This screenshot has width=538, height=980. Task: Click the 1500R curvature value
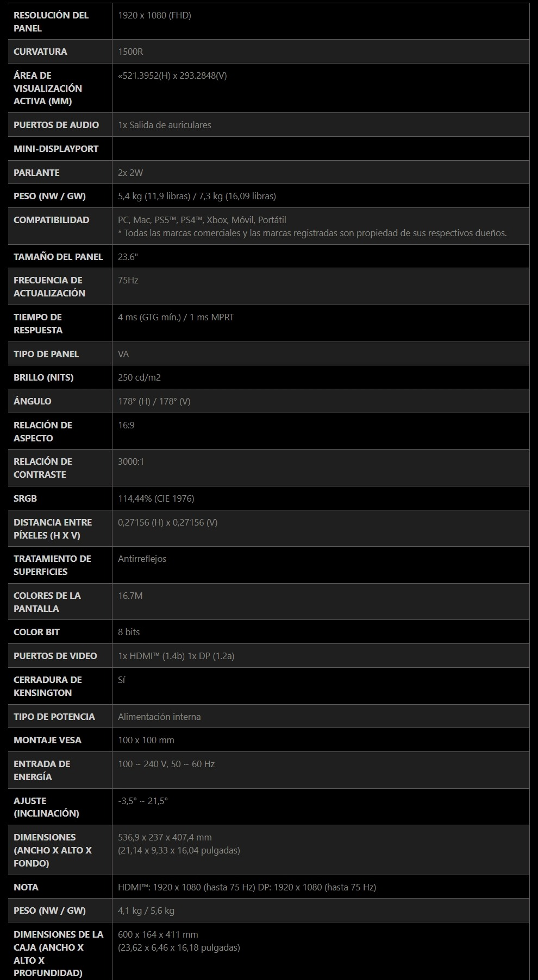pyautogui.click(x=130, y=52)
